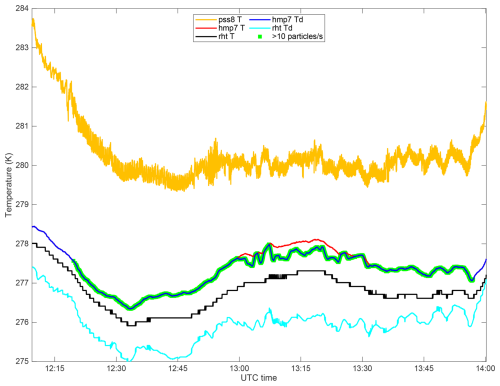
Task: Click the red hmp7 T legend line sample
Action: click(x=206, y=28)
